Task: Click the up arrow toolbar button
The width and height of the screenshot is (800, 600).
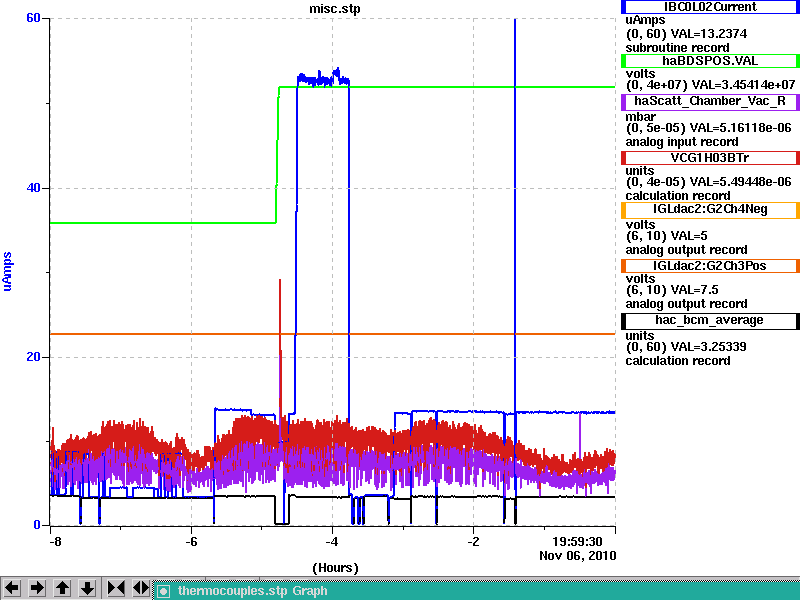Action: [x=63, y=588]
